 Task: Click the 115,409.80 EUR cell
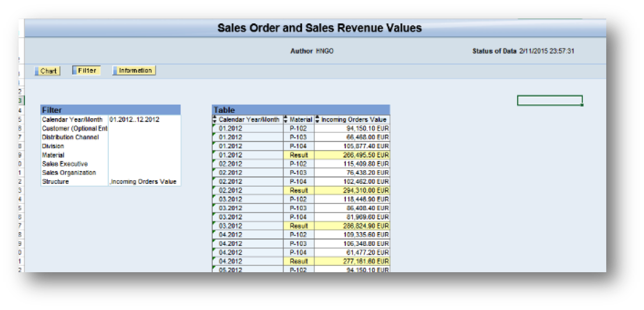pos(352,164)
